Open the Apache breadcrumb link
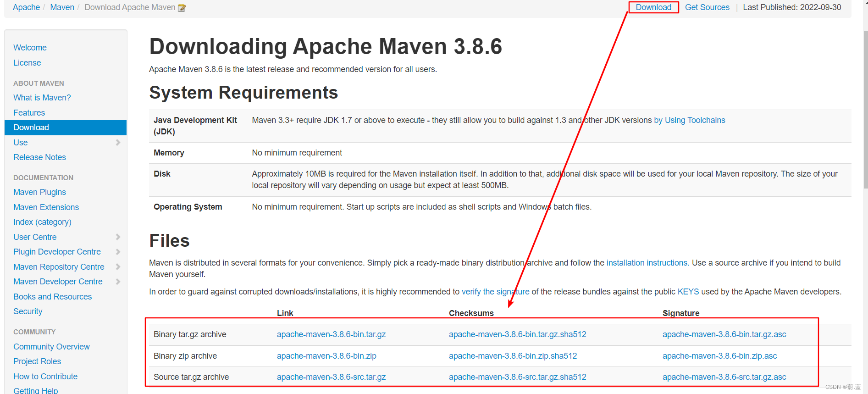The image size is (868, 394). pyautogui.click(x=26, y=7)
